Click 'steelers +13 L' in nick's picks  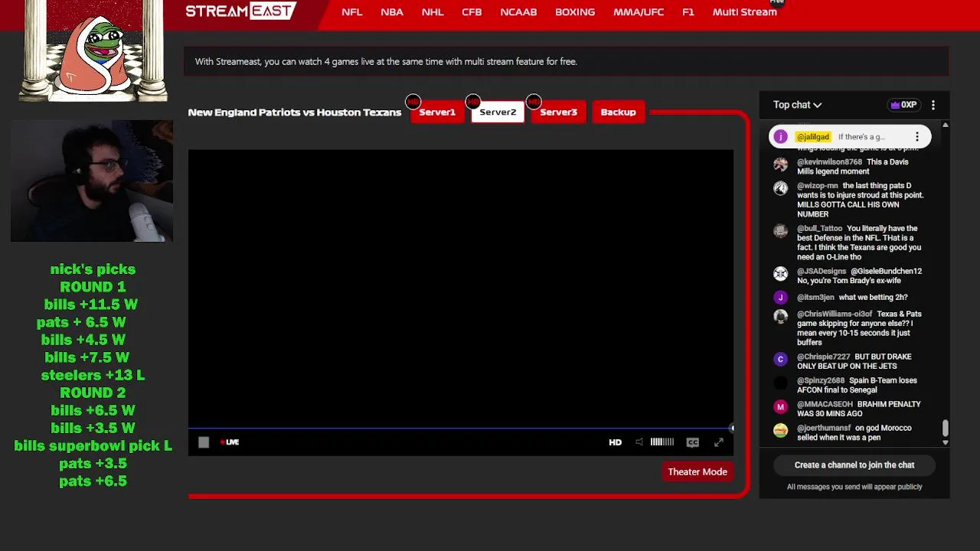coord(93,376)
